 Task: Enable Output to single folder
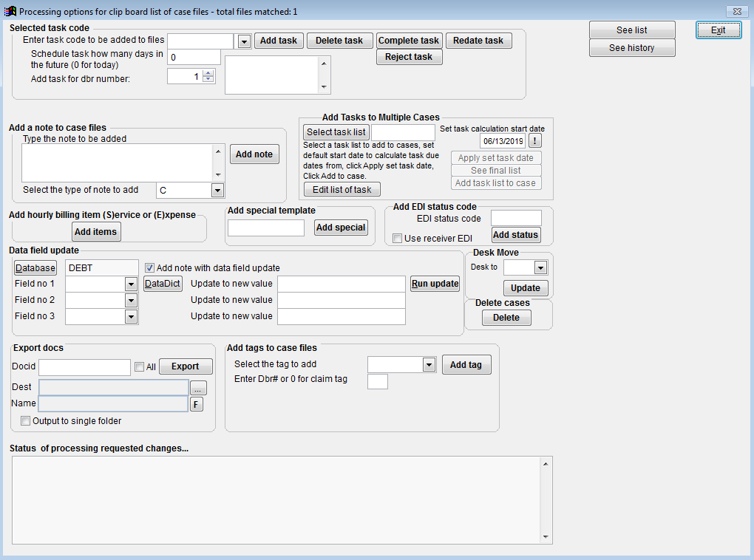click(25, 420)
